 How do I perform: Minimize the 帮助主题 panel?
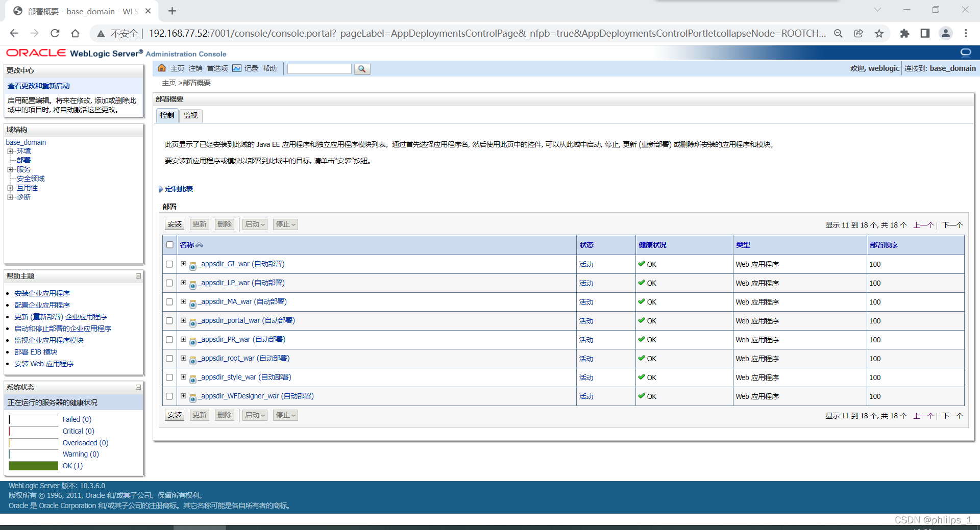(138, 276)
